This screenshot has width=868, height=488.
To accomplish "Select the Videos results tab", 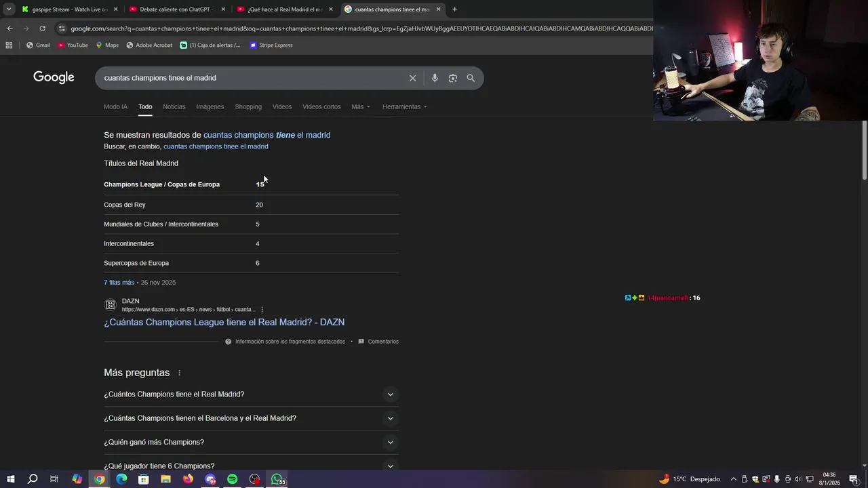I will pyautogui.click(x=282, y=106).
